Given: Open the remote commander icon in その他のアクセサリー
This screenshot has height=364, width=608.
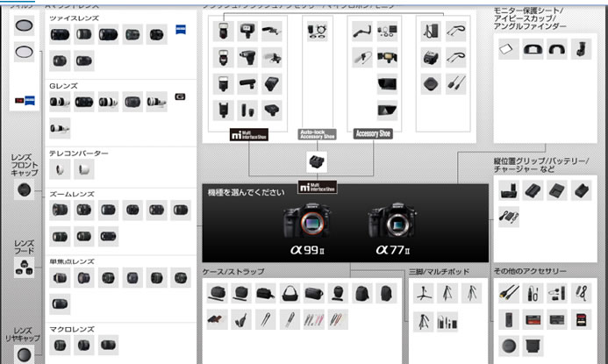Looking at the screenshot, I should coord(508,319).
